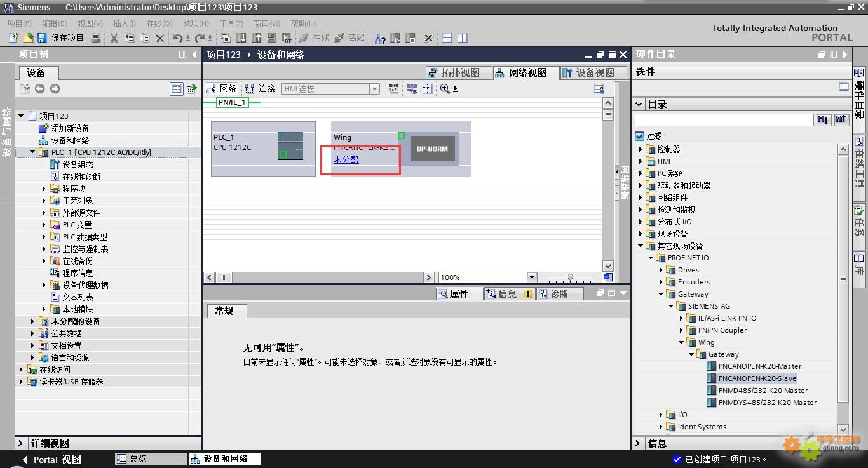Click the delete X icon beside paste
This screenshot has width=868, height=468.
[160, 38]
